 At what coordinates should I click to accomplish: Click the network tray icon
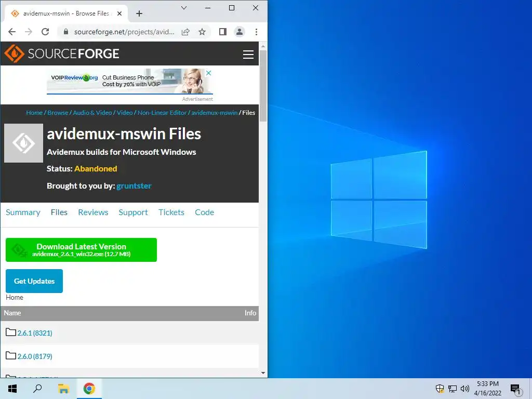pyautogui.click(x=453, y=389)
